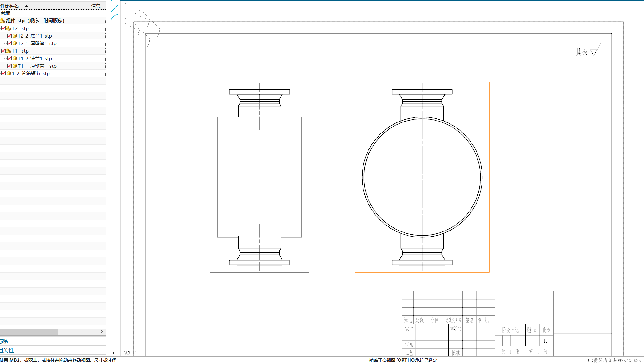Click the 组件_stp root assembly icon
This screenshot has height=364, width=644.
click(x=2, y=21)
